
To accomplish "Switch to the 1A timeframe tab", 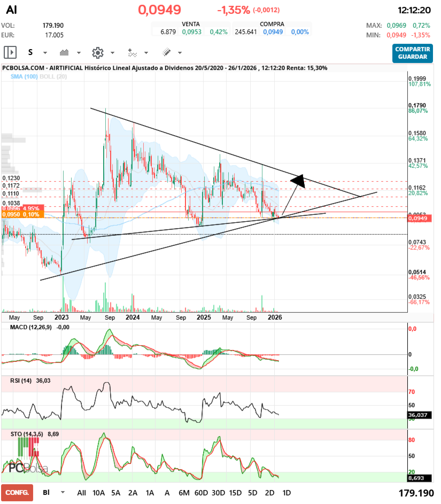I will coord(150,492).
